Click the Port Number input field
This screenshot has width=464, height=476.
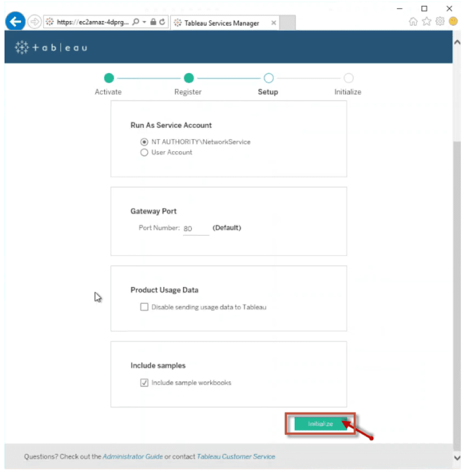[x=196, y=228]
